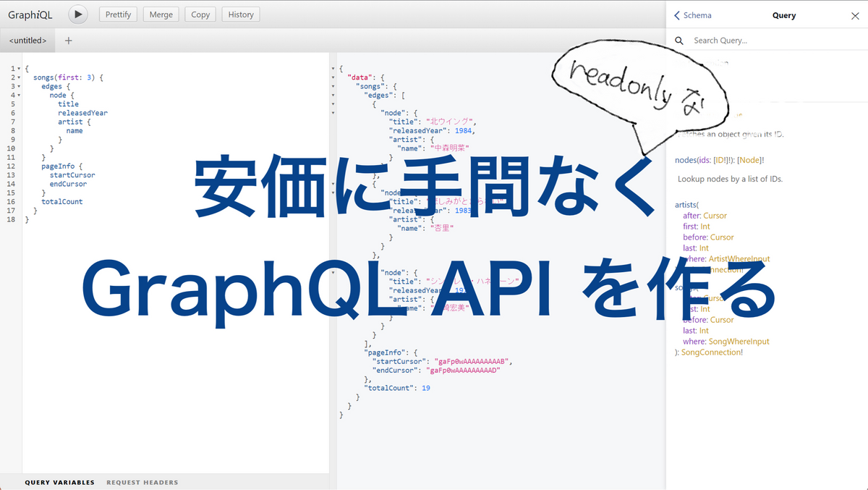Copy the query with Copy button

(x=200, y=14)
